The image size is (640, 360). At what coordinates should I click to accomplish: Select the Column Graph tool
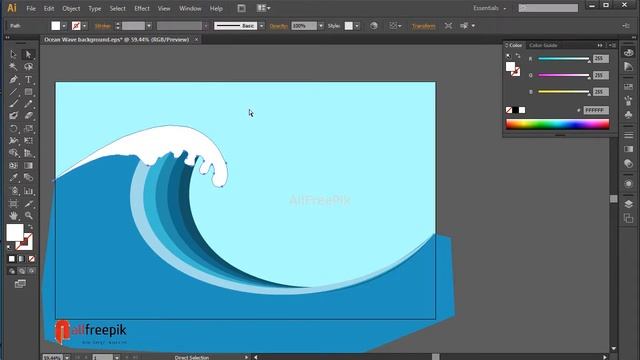28,191
